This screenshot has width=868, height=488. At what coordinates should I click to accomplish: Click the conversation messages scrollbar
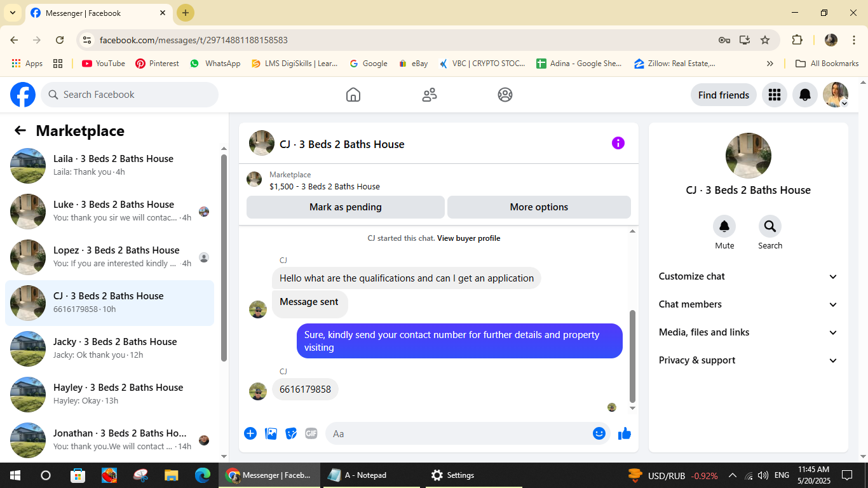(x=632, y=356)
